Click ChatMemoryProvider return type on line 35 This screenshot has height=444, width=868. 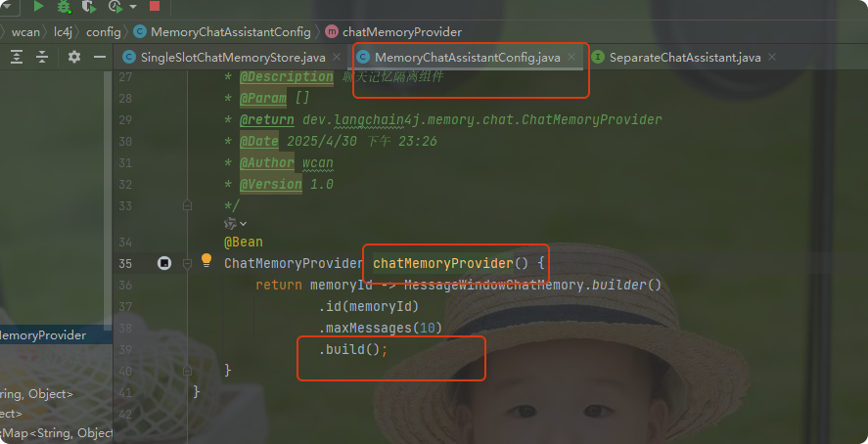pos(294,264)
